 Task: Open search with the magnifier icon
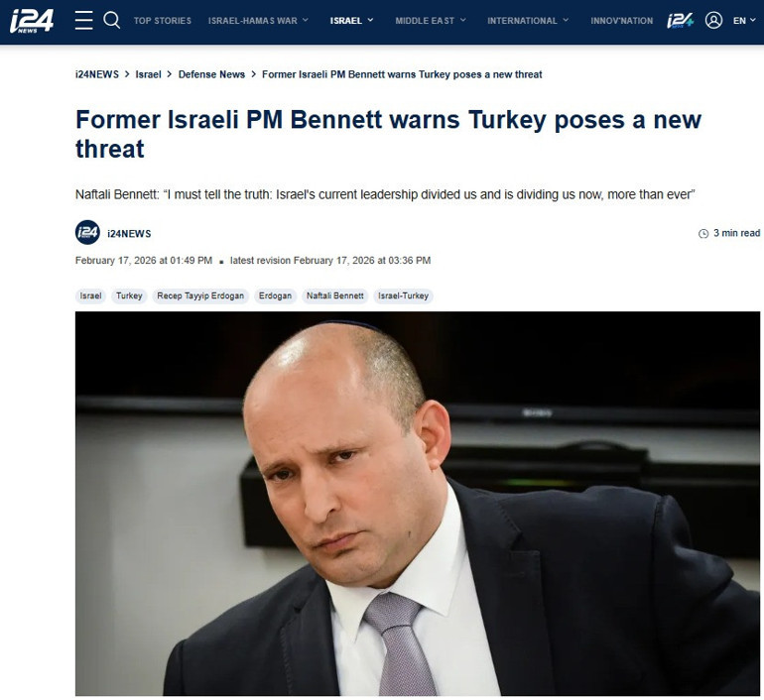[x=111, y=21]
